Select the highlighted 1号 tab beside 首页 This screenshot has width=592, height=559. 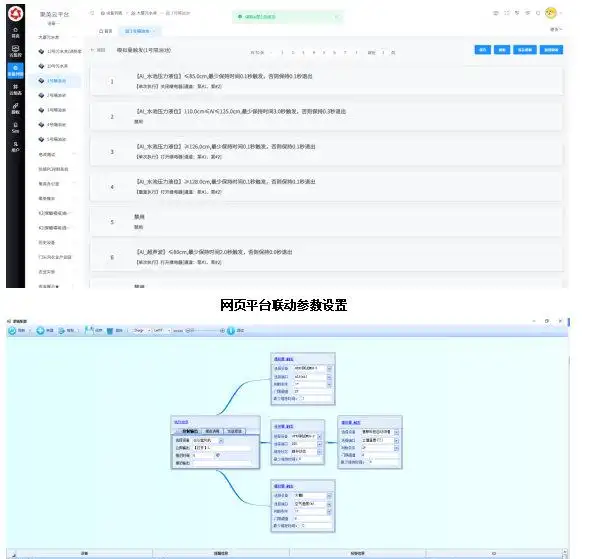[139, 31]
